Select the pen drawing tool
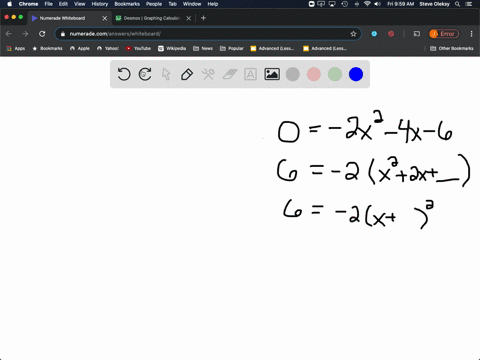This screenshot has width=480, height=360. point(187,74)
